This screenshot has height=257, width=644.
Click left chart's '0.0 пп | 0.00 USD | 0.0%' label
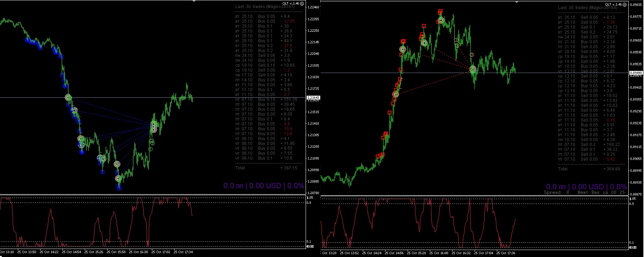pyautogui.click(x=264, y=186)
